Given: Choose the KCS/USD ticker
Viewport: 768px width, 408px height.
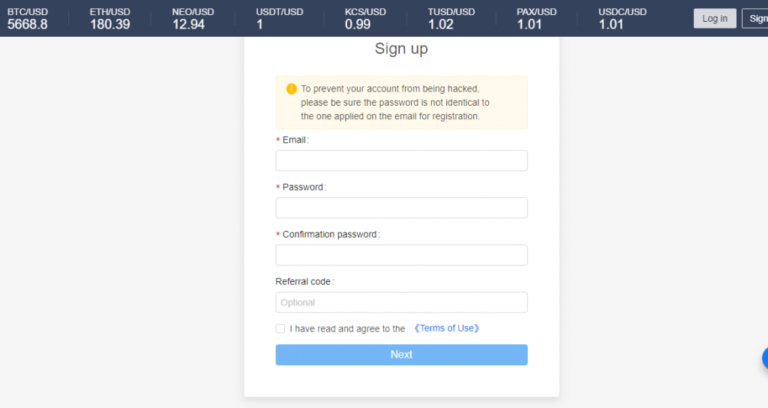Looking at the screenshot, I should pyautogui.click(x=365, y=19).
